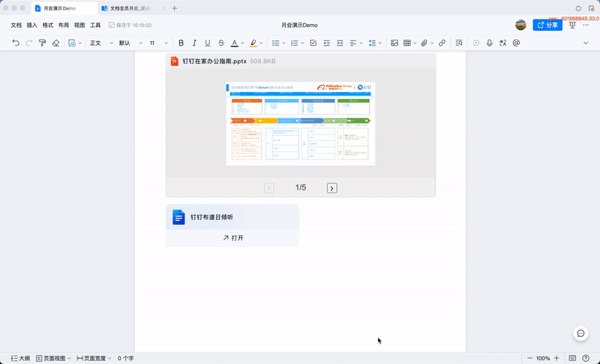600x364 pixels.
Task: Click the blue 分享 share button
Action: pos(547,25)
